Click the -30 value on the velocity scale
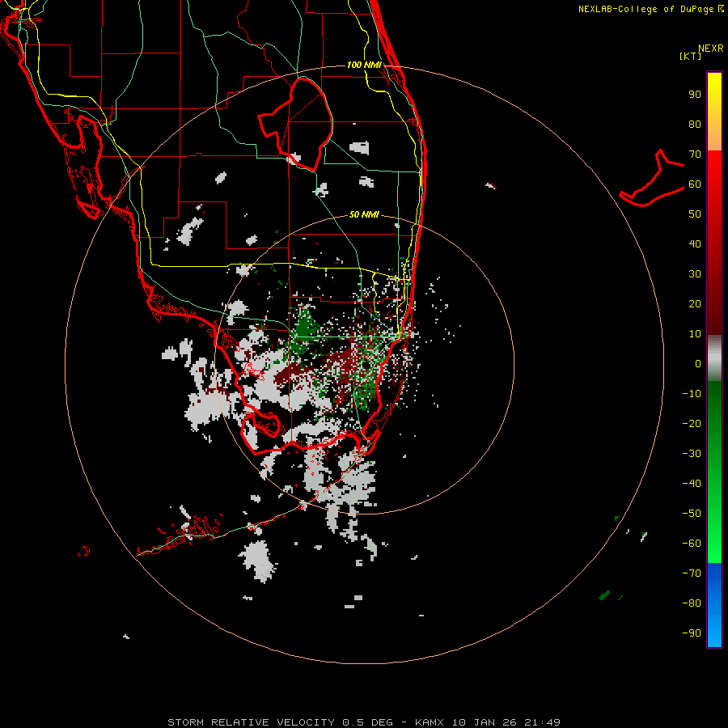 tap(692, 454)
